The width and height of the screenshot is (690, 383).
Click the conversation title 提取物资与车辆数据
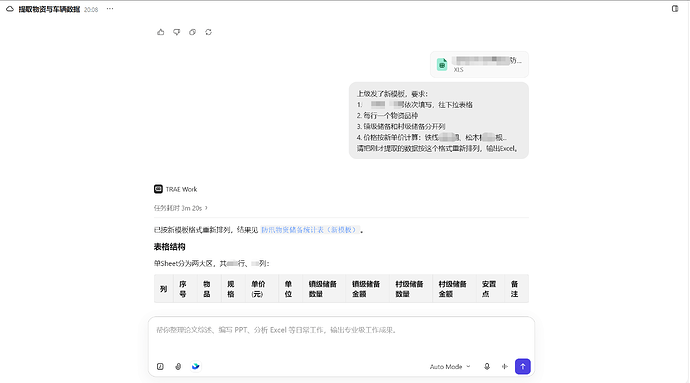click(x=49, y=9)
